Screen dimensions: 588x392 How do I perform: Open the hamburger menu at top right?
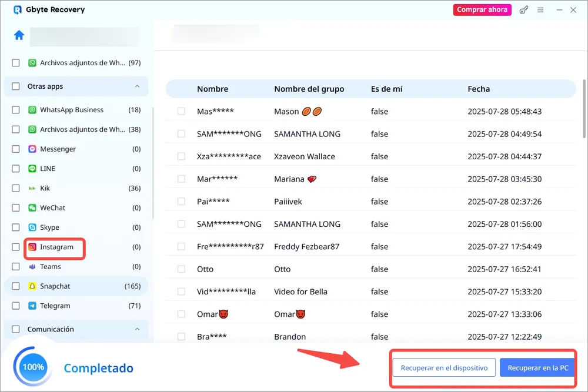(x=540, y=9)
